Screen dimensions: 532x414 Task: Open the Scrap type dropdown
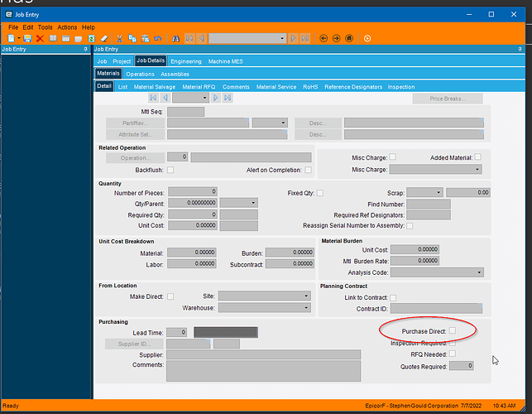[439, 193]
